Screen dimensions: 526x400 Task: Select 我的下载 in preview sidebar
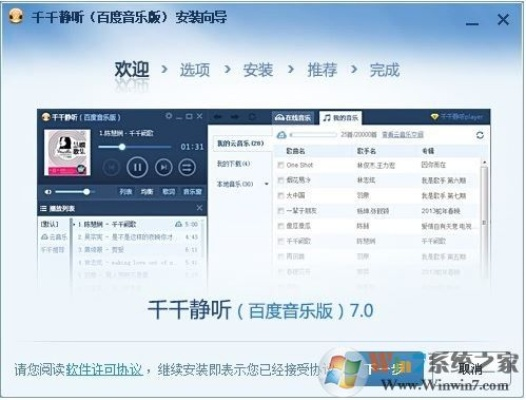pyautogui.click(x=233, y=164)
